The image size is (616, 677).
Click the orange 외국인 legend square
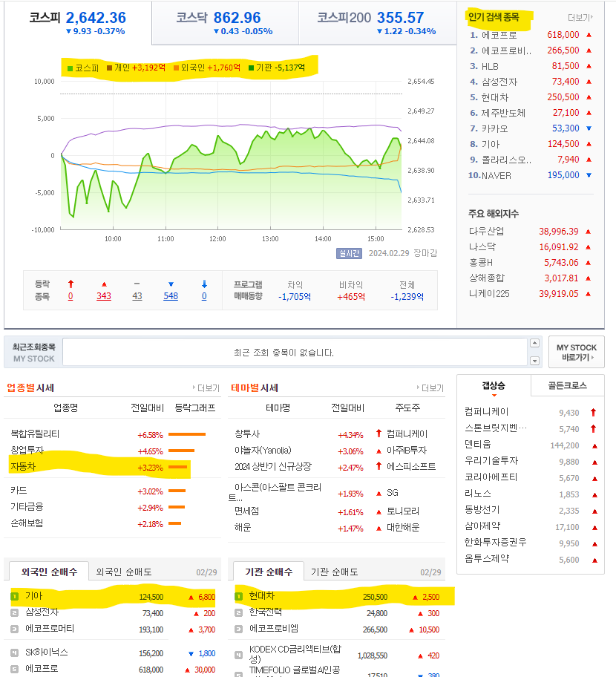(176, 68)
